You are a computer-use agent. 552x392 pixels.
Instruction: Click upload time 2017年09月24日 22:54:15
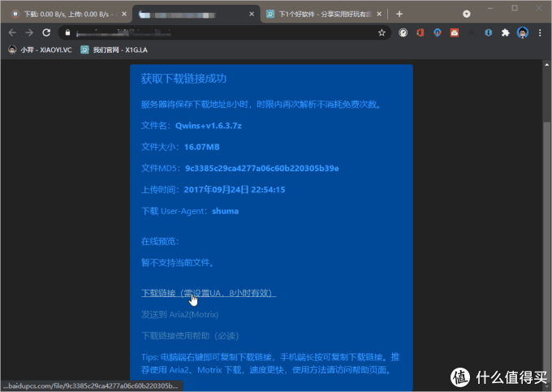pyautogui.click(x=235, y=190)
